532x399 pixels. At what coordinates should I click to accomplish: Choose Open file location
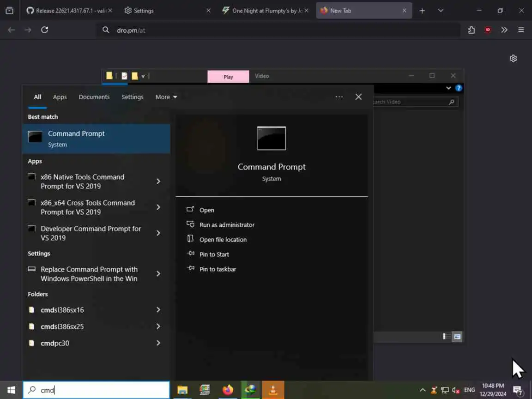[x=223, y=240]
